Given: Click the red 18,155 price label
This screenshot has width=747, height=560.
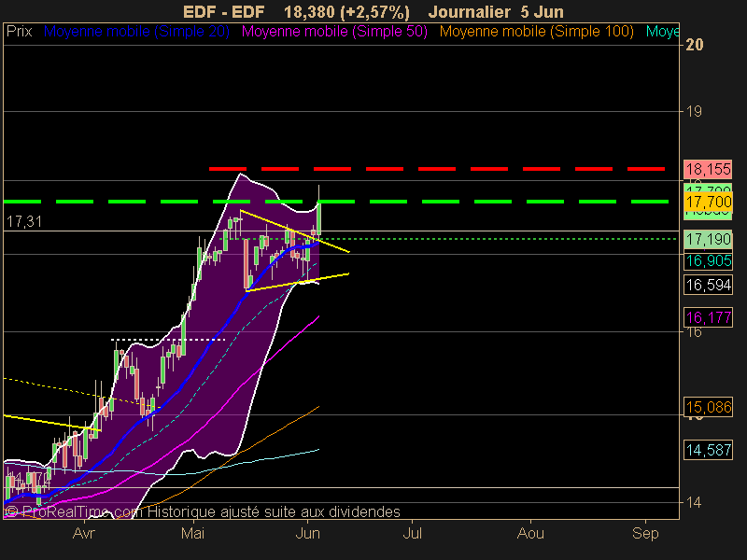Looking at the screenshot, I should 709,169.
